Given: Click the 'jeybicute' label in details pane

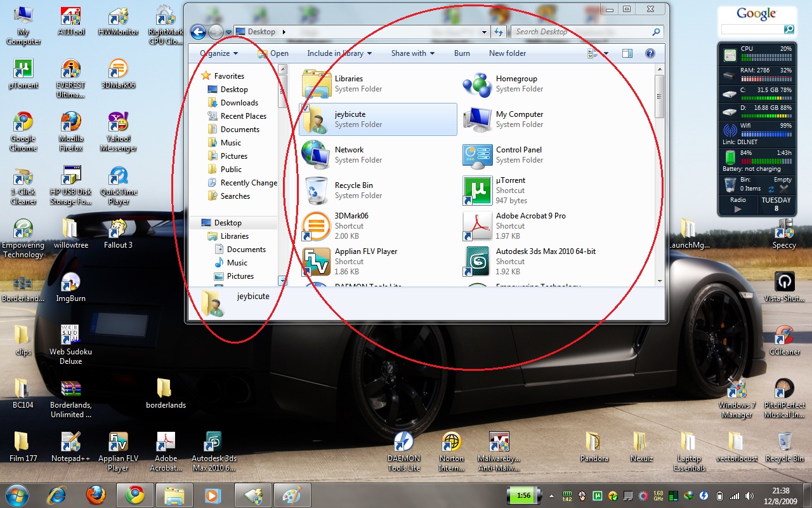Looking at the screenshot, I should click(253, 297).
